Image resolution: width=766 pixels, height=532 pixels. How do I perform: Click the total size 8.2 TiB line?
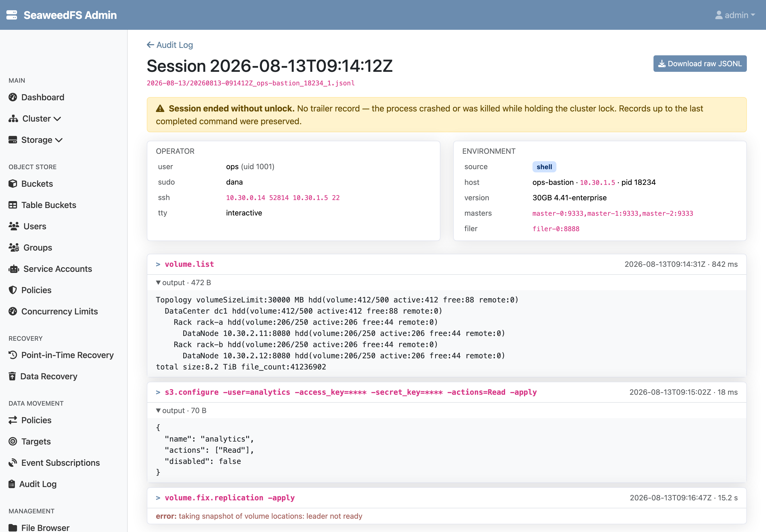(x=241, y=367)
